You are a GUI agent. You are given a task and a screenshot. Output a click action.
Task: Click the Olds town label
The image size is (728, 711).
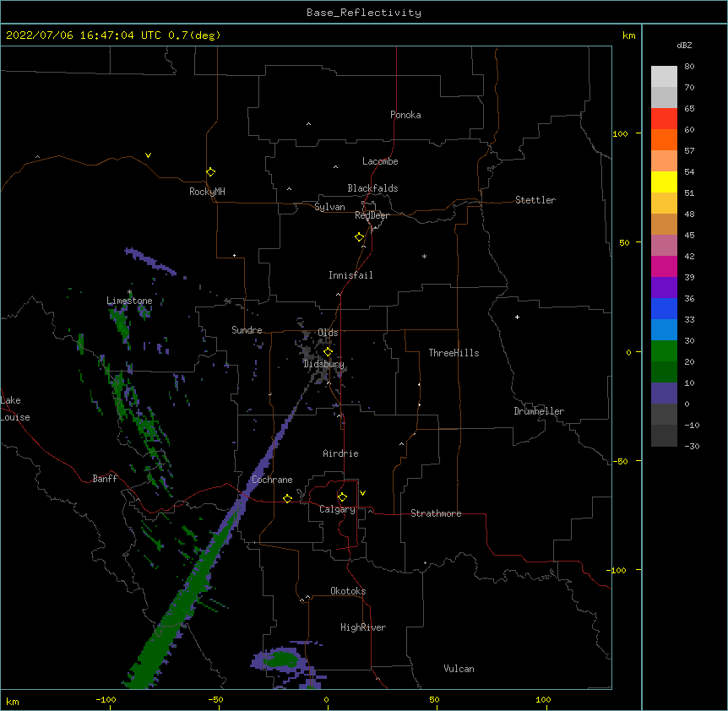pyautogui.click(x=328, y=333)
